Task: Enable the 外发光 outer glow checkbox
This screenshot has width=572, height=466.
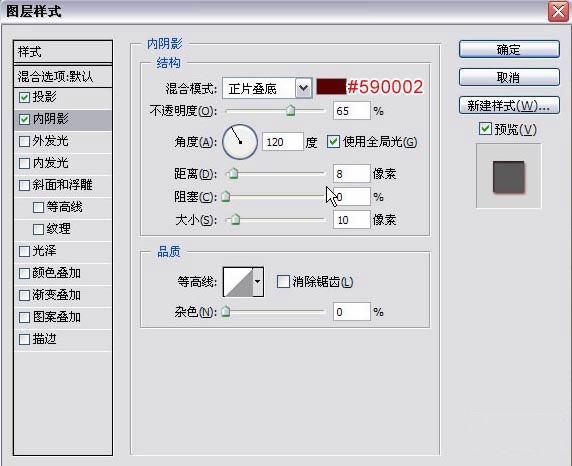Action: pos(24,141)
